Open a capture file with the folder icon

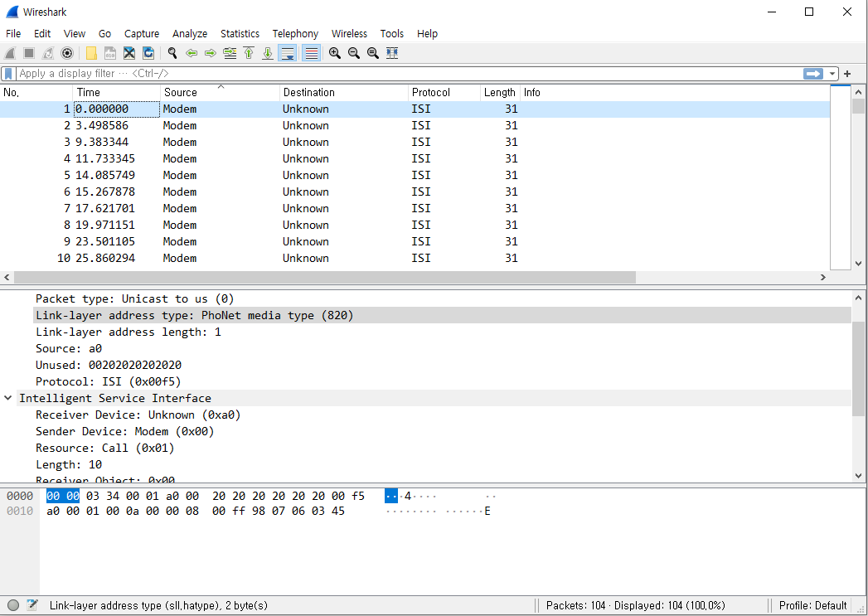tap(91, 53)
